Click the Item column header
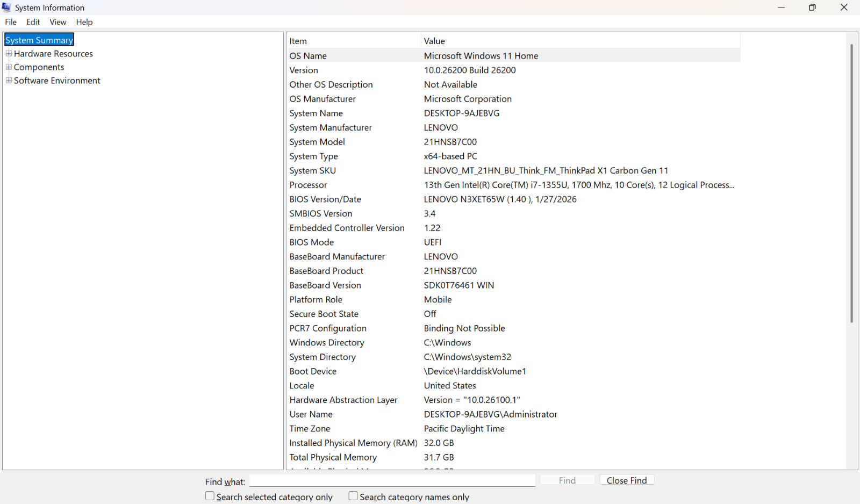This screenshot has width=860, height=504. pos(354,41)
